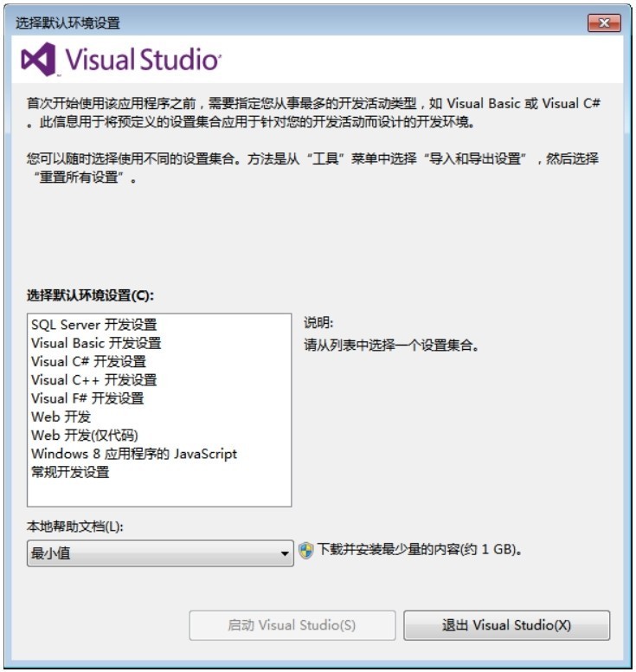Click the 本地帮助文档(L) label
Viewport: 636px width, 672px height.
(75, 527)
